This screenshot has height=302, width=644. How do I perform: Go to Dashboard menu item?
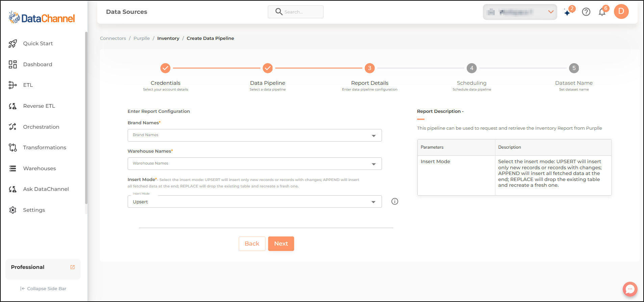(x=37, y=65)
